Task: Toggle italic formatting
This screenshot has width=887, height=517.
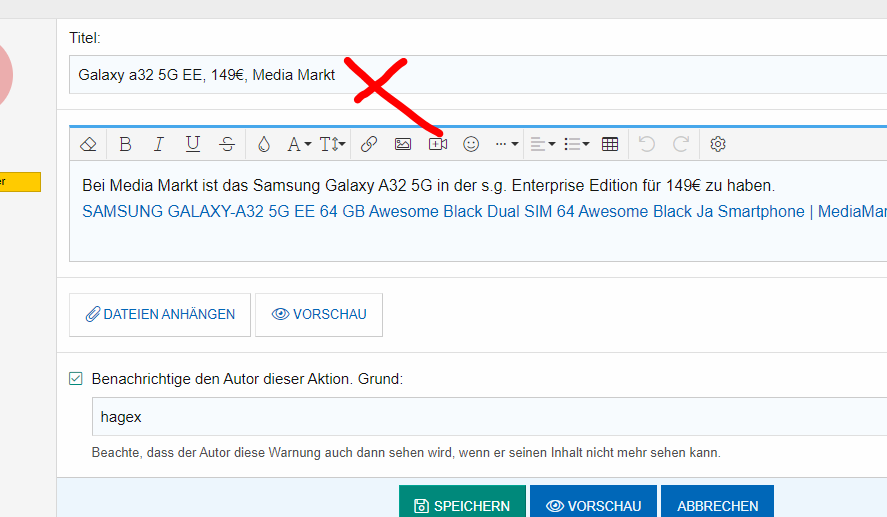Action: tap(158, 144)
